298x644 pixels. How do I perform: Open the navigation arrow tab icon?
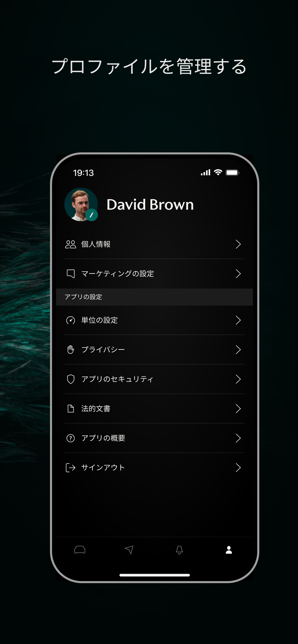[129, 550]
